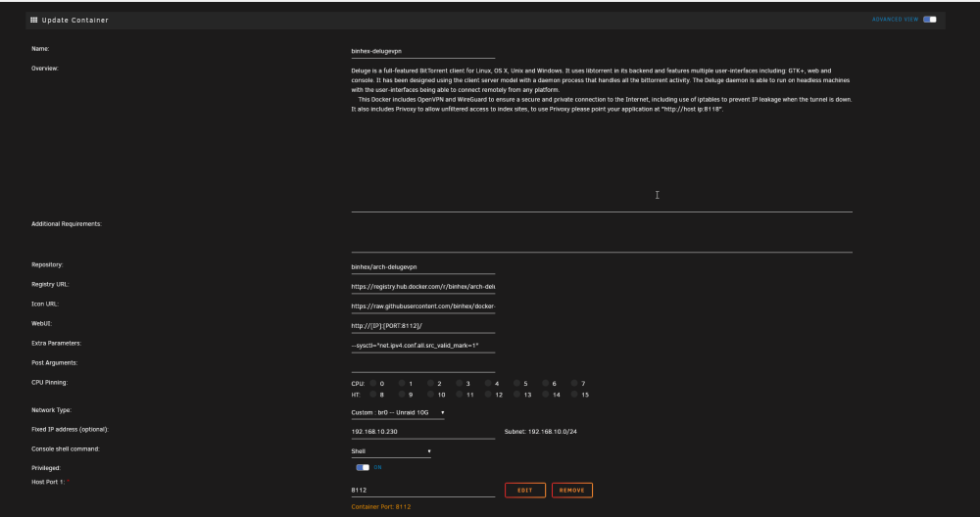Open the Console shell command dropdown
The height and width of the screenshot is (517, 980).
tap(391, 451)
